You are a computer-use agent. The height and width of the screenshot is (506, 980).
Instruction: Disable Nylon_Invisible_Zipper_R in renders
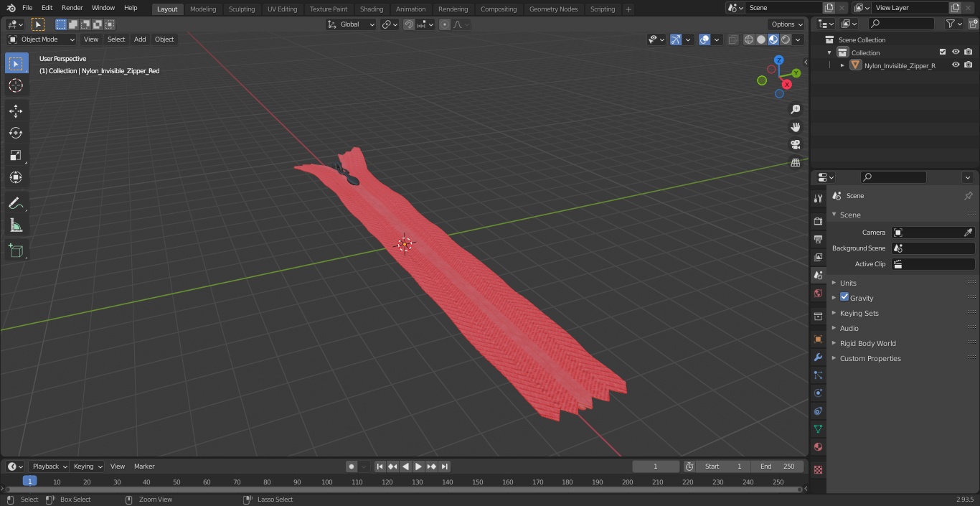tap(969, 65)
